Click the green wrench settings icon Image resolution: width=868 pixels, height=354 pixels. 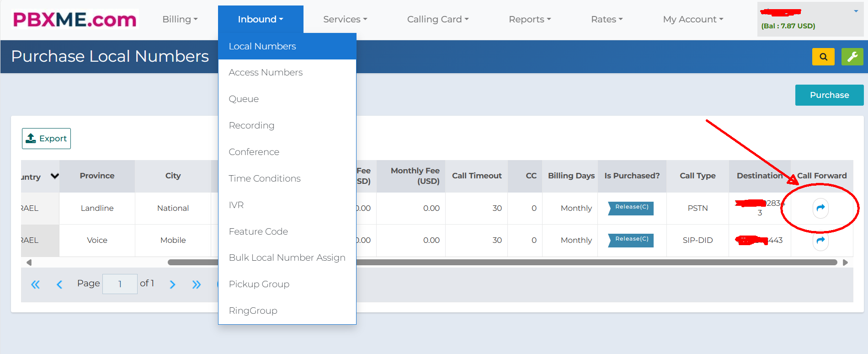(x=852, y=57)
